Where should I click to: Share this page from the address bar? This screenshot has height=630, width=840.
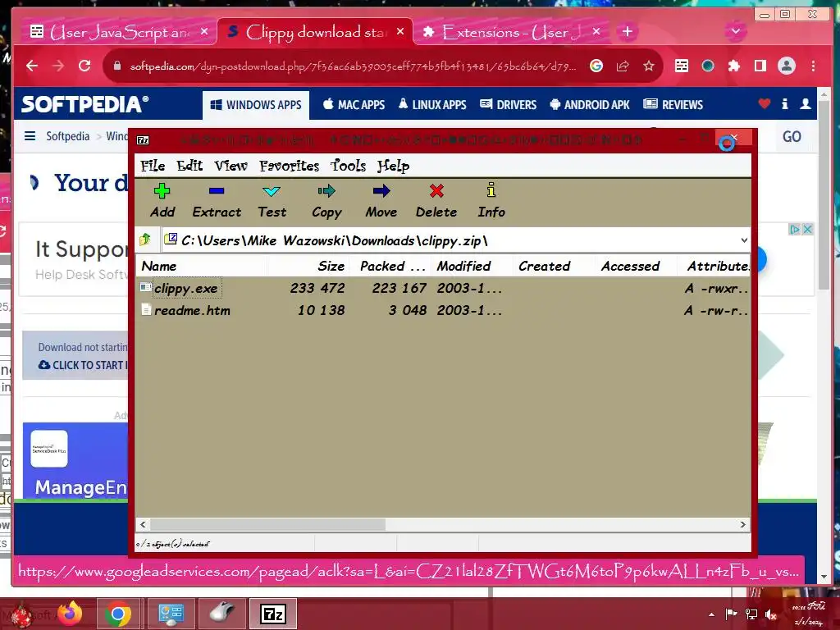pos(623,66)
